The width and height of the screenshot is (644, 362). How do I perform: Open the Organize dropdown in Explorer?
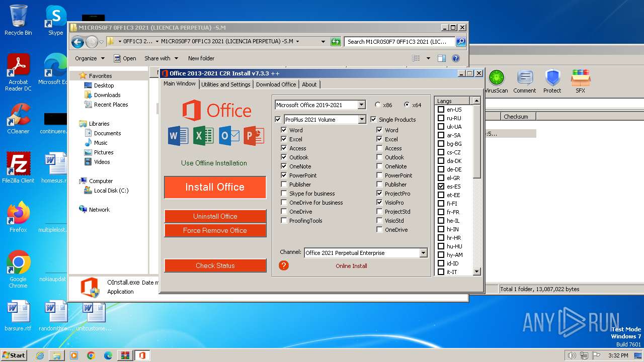pyautogui.click(x=90, y=58)
